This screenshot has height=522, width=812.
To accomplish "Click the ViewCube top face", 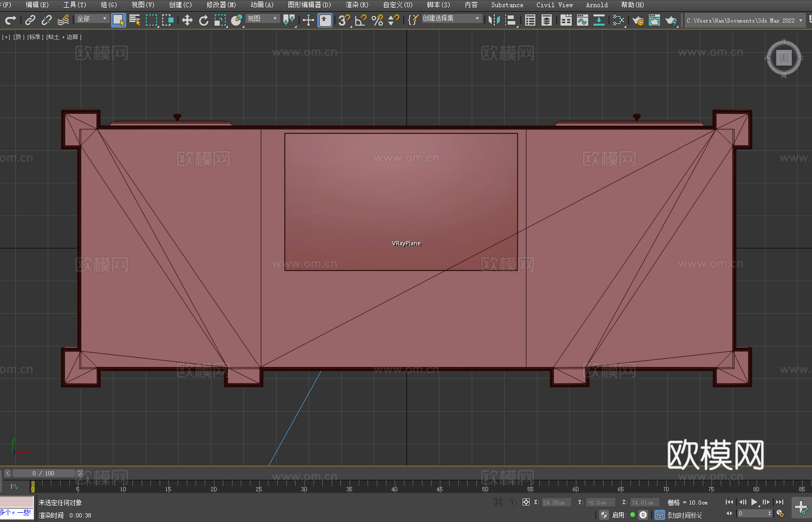I will pos(784,58).
